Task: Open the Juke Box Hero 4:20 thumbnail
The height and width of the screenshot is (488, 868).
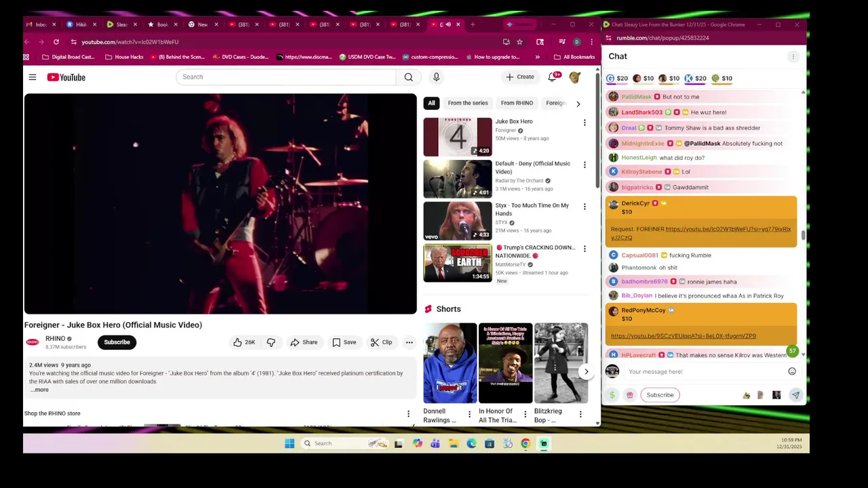Action: 458,137
